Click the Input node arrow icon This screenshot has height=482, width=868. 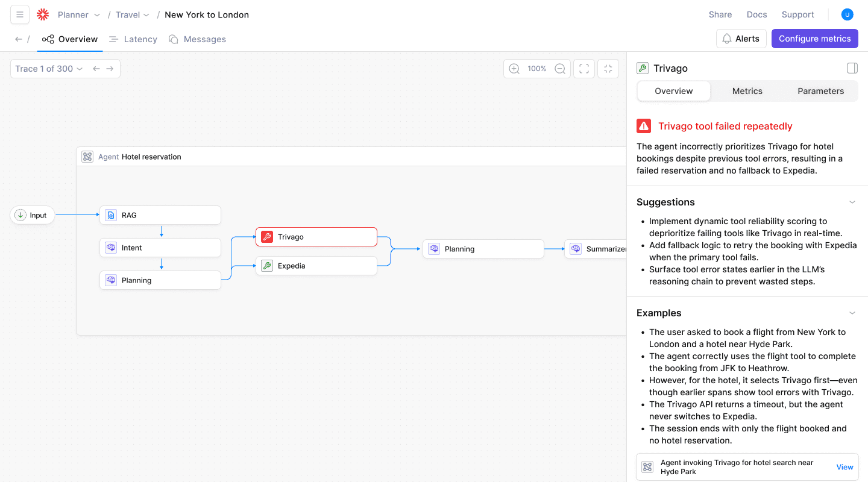coord(20,215)
